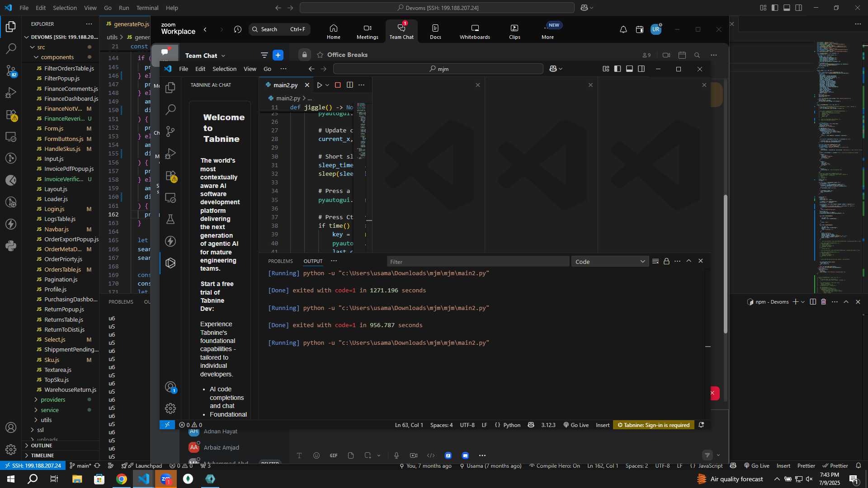This screenshot has height=488, width=868.
Task: Select the main2.py editor tab
Action: pos(285,85)
